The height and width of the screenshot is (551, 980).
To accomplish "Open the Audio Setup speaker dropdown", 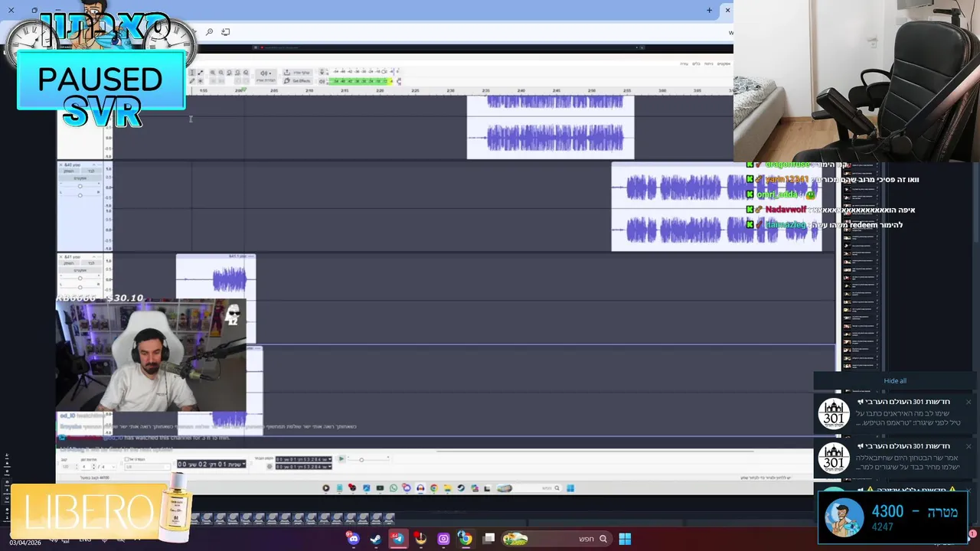I will [x=266, y=77].
